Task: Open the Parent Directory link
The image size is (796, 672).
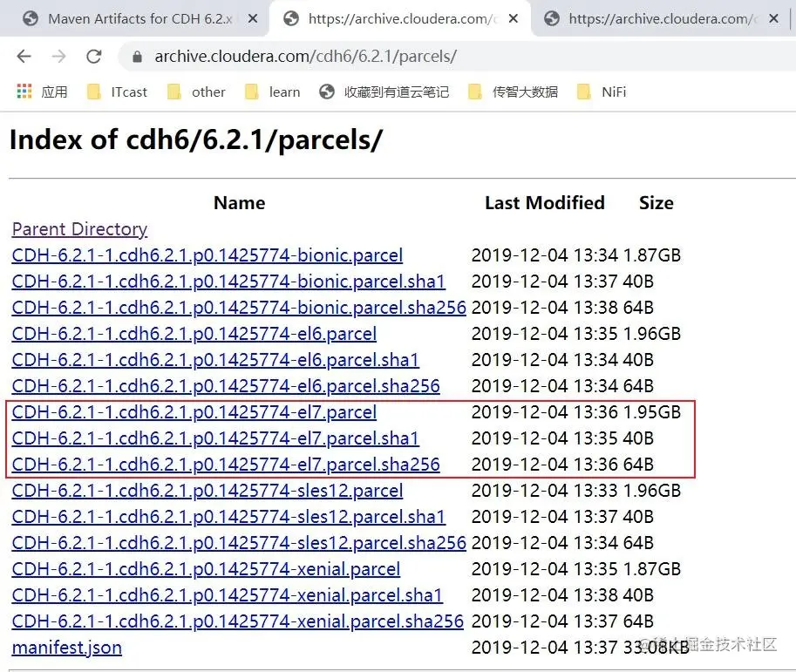Action: (x=79, y=229)
